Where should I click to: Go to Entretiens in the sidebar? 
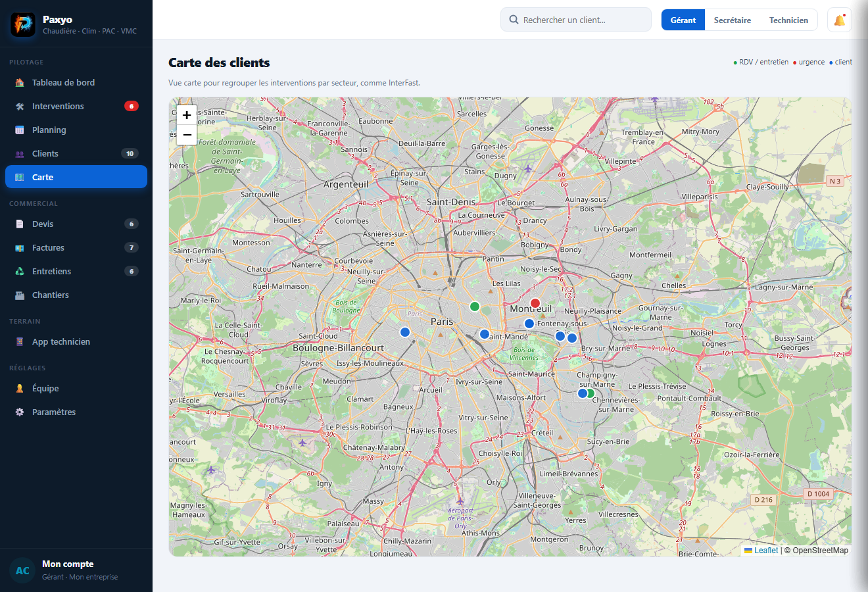[76, 271]
